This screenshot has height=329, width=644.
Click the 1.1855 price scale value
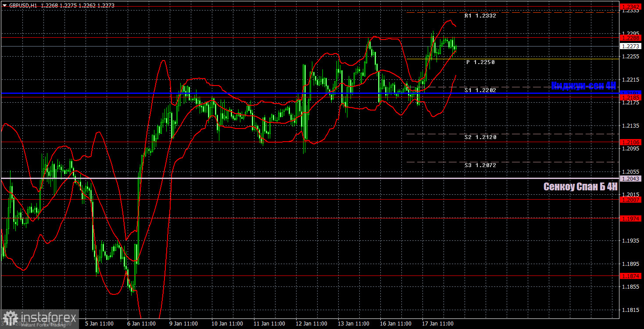point(630,286)
